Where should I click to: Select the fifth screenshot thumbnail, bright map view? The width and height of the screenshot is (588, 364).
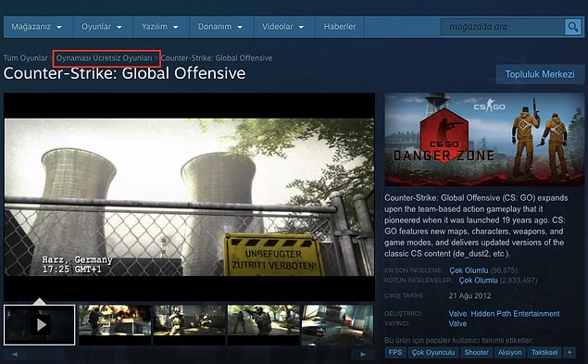337,324
